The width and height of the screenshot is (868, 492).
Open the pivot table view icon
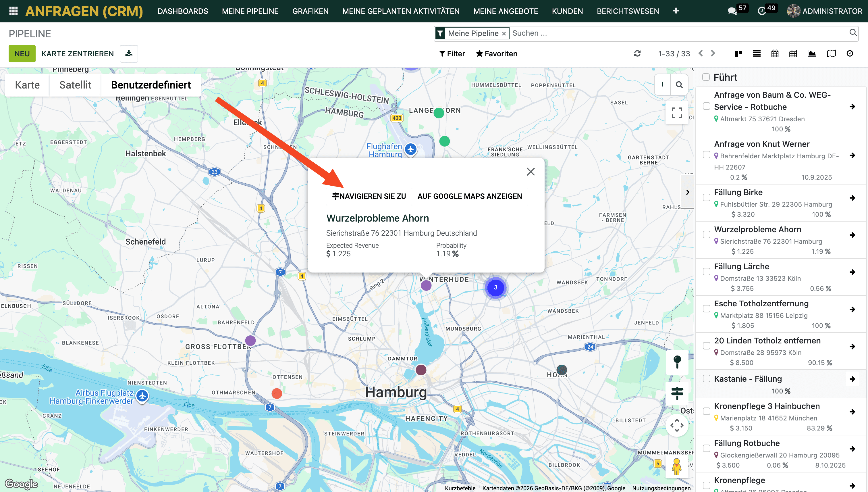793,53
